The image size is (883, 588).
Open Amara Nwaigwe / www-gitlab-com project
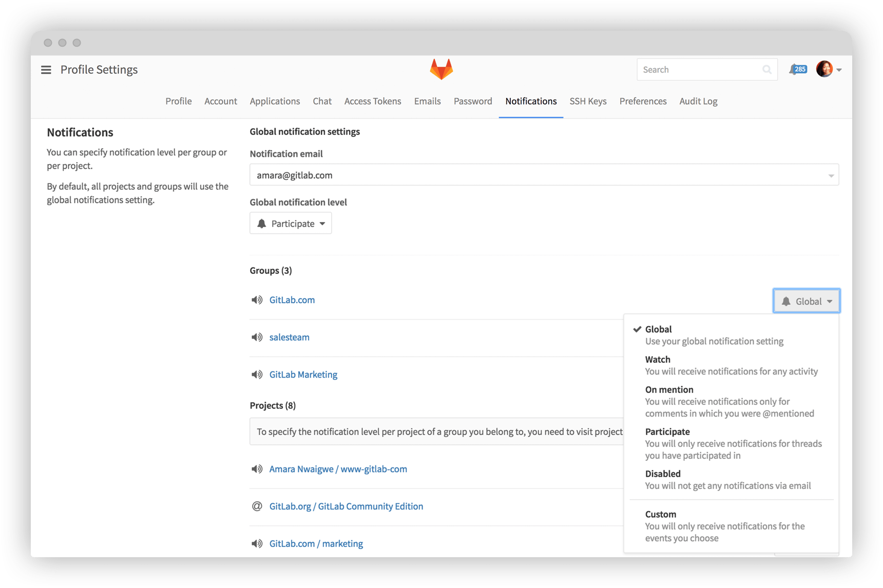click(338, 469)
